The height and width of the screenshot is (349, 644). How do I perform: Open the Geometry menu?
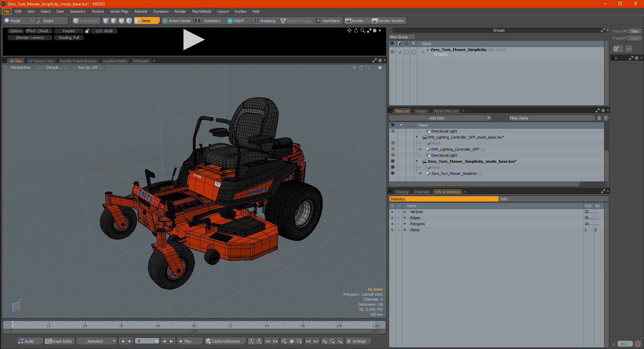coord(77,11)
